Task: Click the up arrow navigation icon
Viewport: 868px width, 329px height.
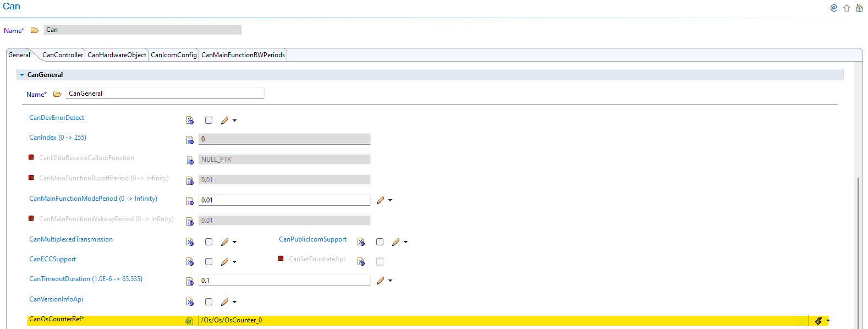Action: (x=847, y=8)
